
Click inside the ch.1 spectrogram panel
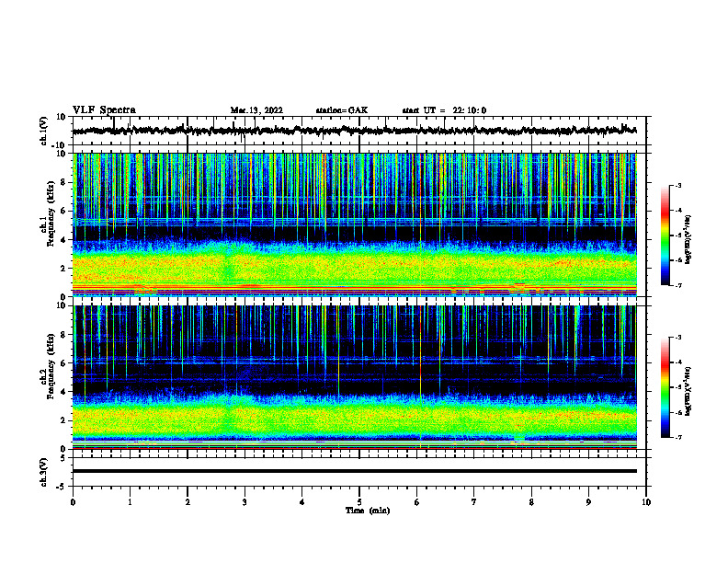point(355,224)
